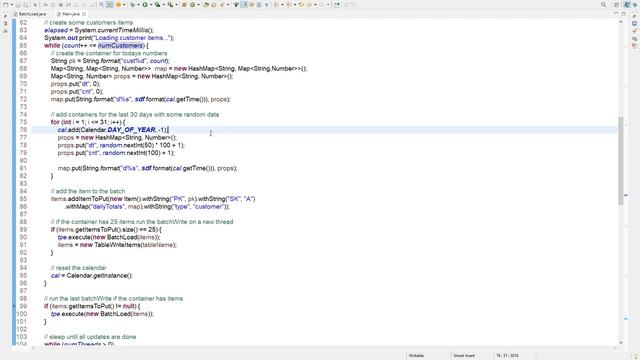
Task: Click the External Tools run icon
Action: pos(170,4)
